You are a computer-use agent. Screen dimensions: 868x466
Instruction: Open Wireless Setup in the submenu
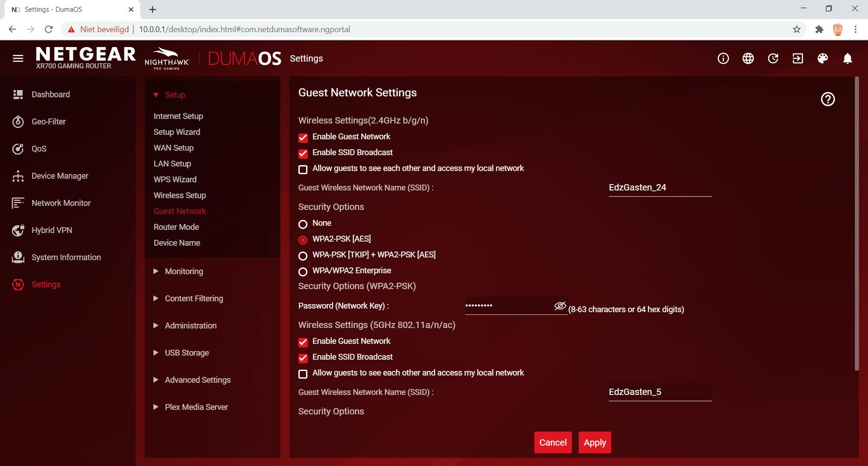[x=179, y=195]
